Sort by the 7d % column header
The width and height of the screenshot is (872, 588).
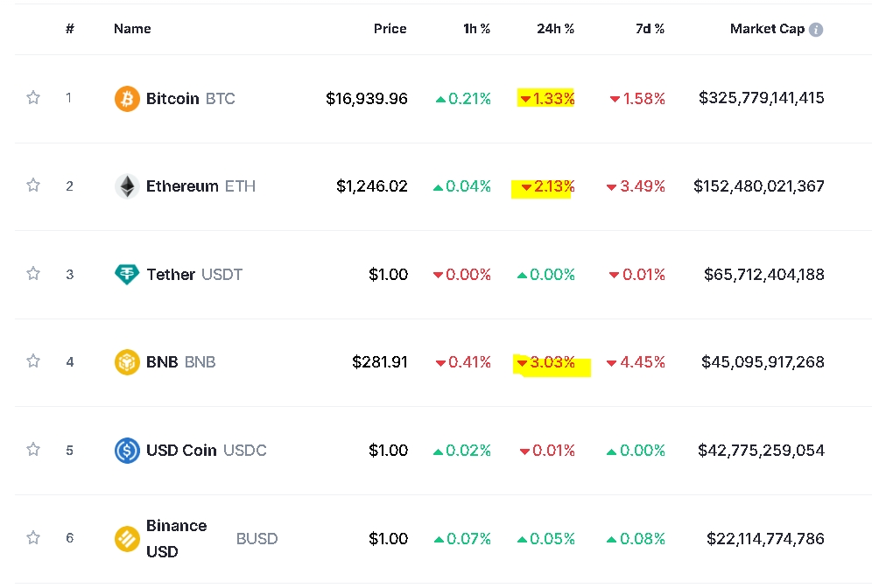650,29
